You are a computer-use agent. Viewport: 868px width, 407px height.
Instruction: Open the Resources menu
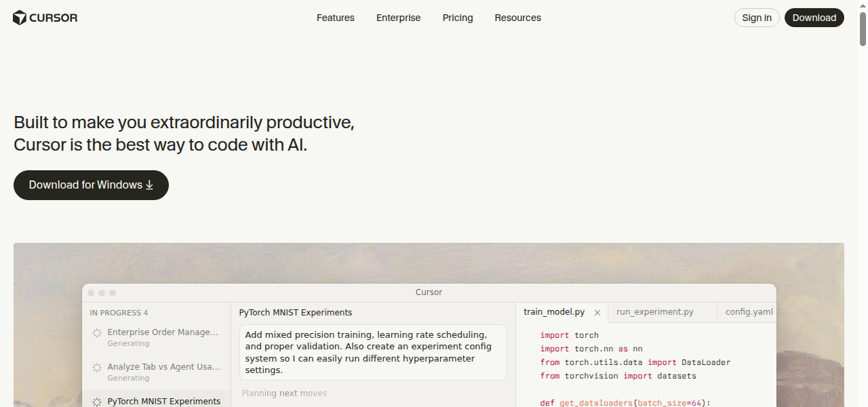[x=517, y=18]
